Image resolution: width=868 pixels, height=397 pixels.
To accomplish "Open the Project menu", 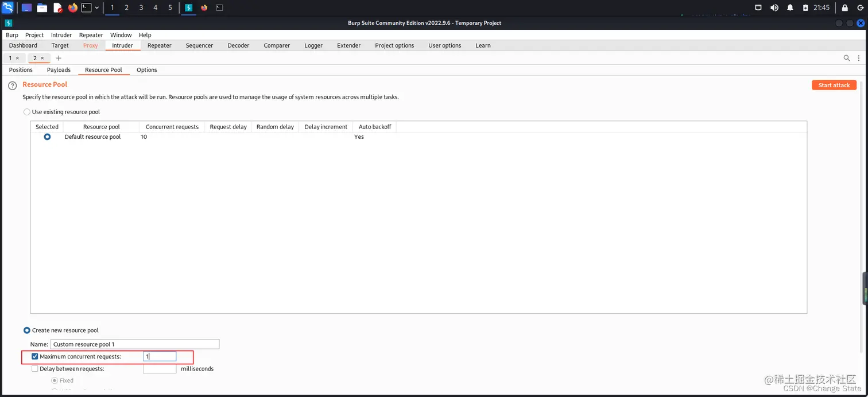I will coord(34,35).
